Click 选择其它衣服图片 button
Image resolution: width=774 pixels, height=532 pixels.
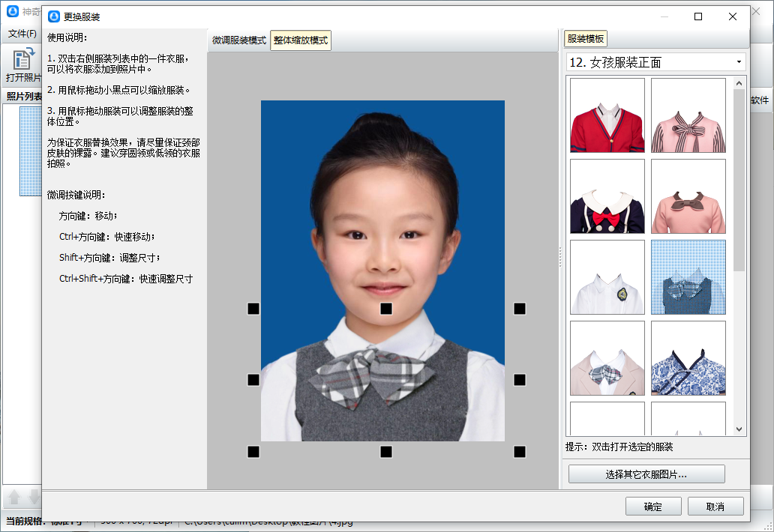646,474
